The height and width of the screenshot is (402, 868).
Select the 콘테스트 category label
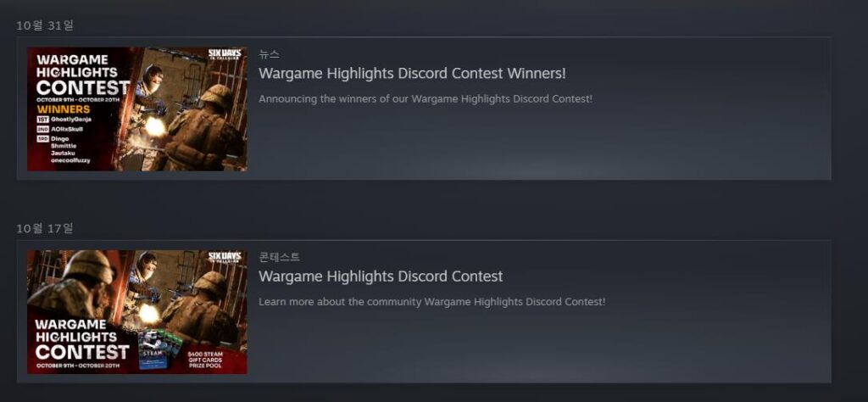pos(280,257)
